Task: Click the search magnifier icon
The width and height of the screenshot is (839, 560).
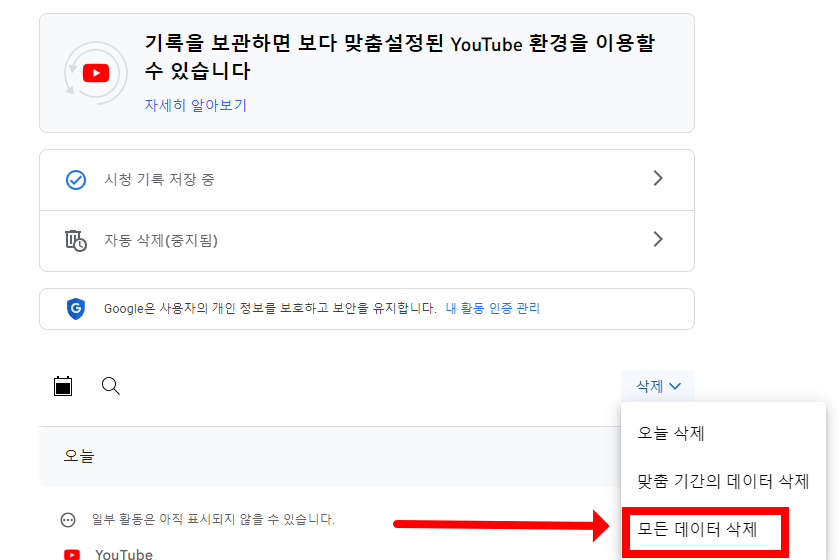Action: pos(111,386)
